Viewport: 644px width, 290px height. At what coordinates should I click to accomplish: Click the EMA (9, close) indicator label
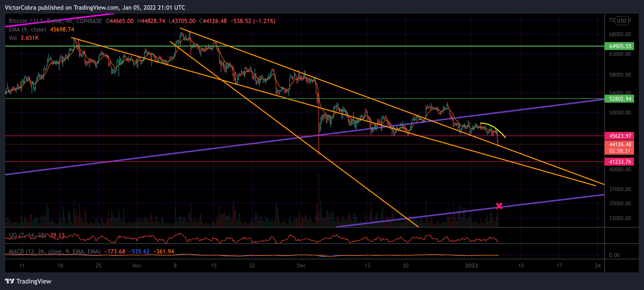click(x=27, y=29)
